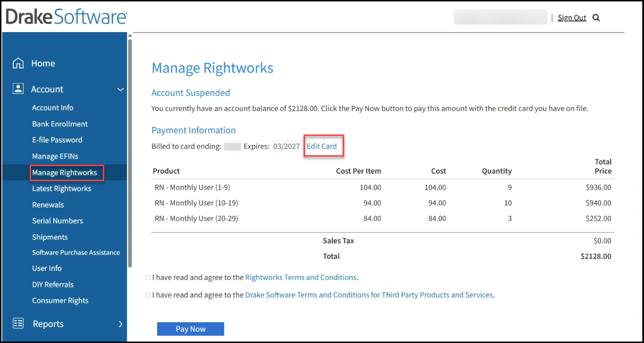Select Software Purchase Assistance item
Screen dimensions: 644x343
(76, 252)
